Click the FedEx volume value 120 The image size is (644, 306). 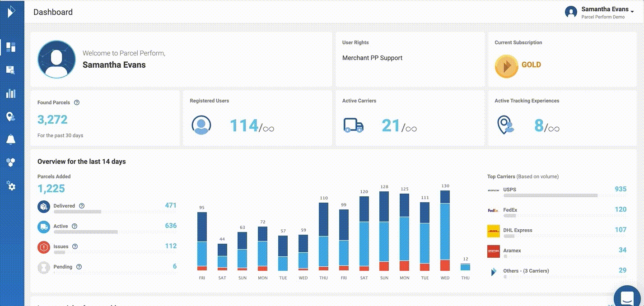point(621,209)
